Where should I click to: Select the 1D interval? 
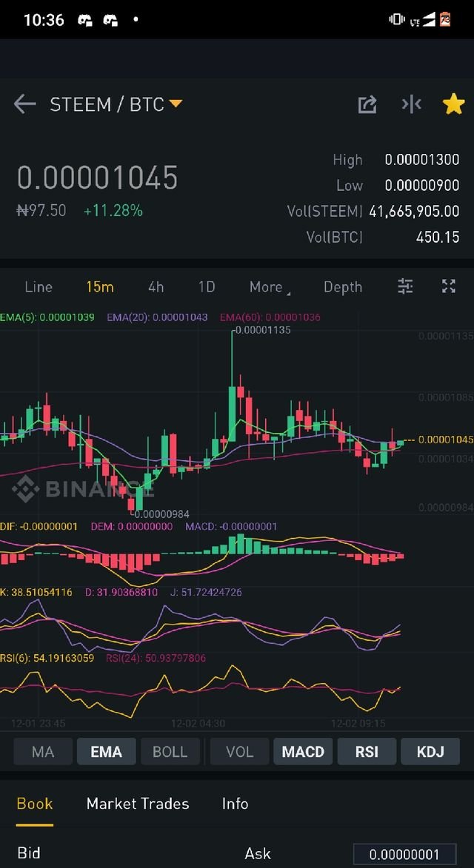pos(207,287)
